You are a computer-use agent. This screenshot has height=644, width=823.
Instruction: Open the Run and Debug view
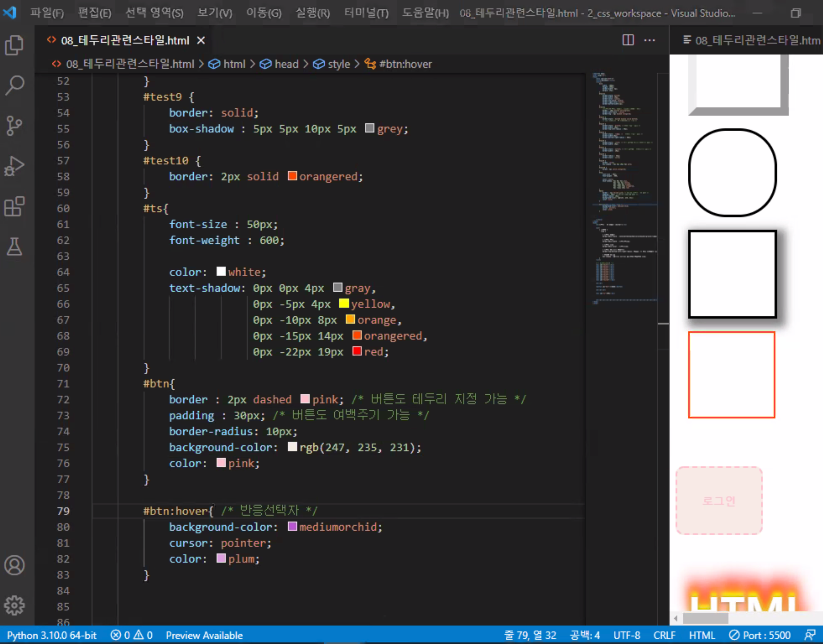14,166
